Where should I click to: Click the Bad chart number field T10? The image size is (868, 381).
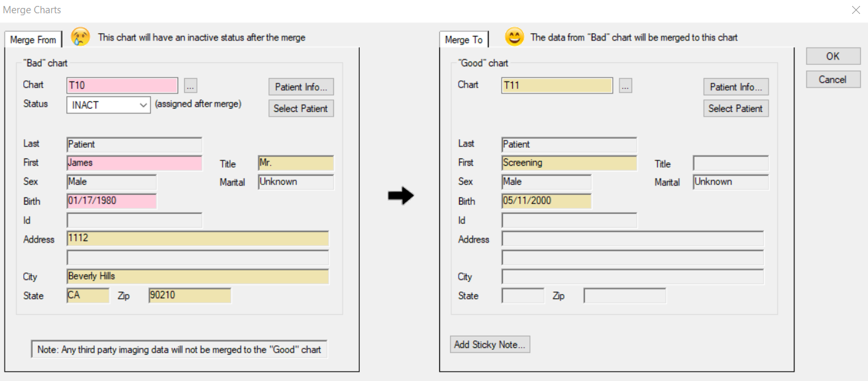pos(122,85)
